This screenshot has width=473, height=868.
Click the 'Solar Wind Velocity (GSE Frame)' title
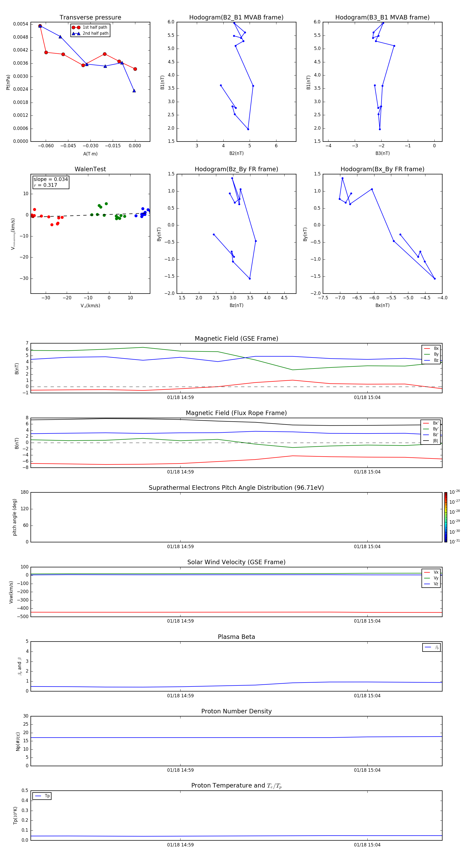236,562
